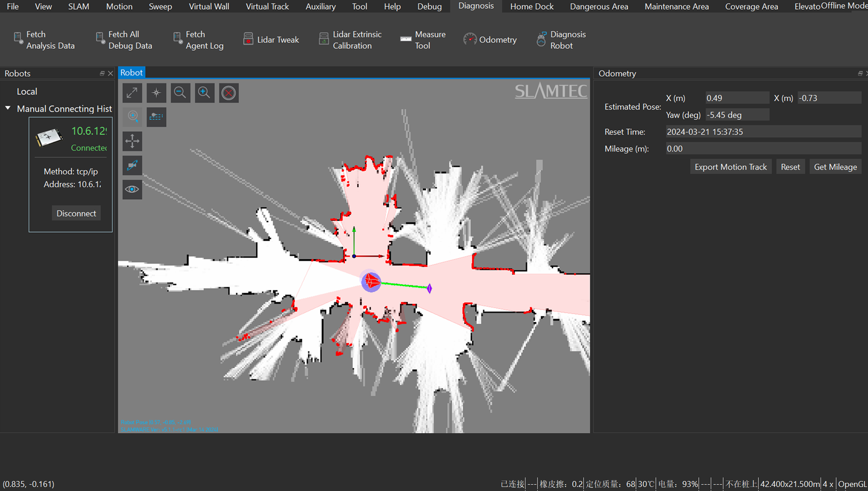The image size is (868, 491).
Task: Click the red X stop action icon
Action: click(x=229, y=93)
